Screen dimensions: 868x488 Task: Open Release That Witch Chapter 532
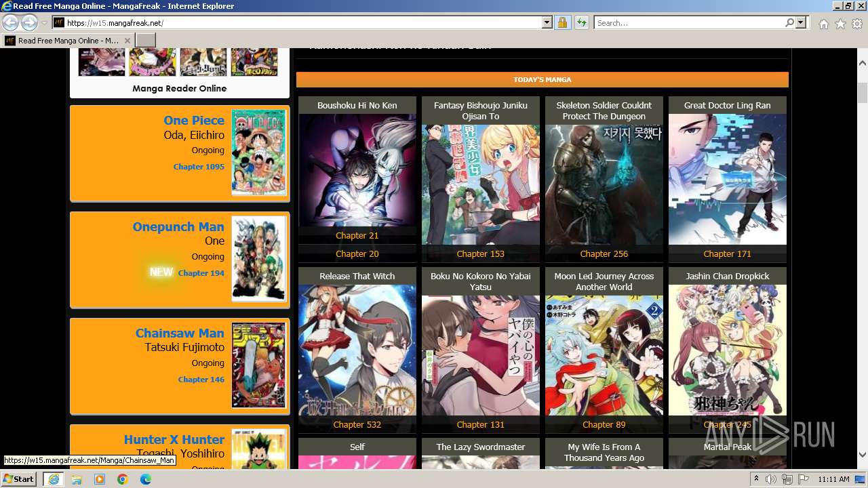[357, 425]
